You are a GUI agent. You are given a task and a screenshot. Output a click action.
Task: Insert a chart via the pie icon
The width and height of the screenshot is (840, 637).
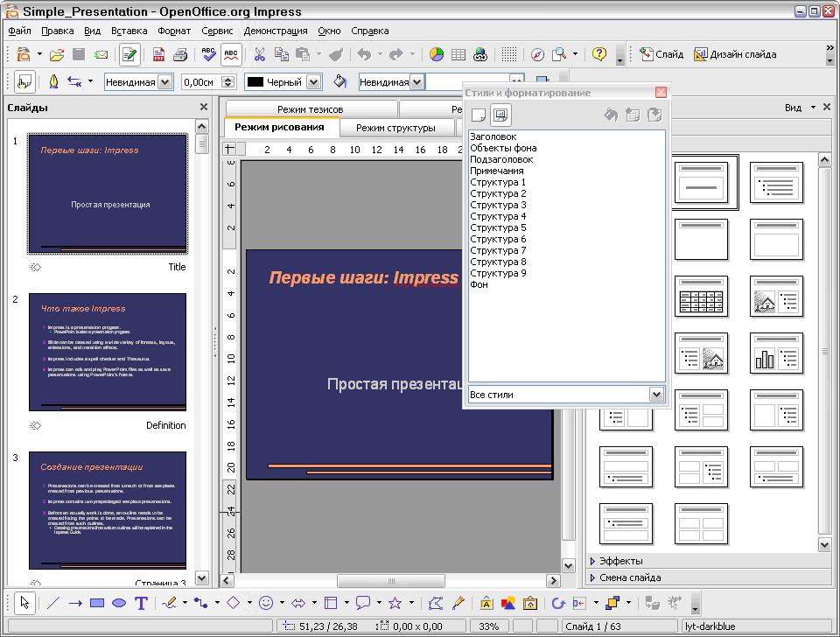pos(437,54)
